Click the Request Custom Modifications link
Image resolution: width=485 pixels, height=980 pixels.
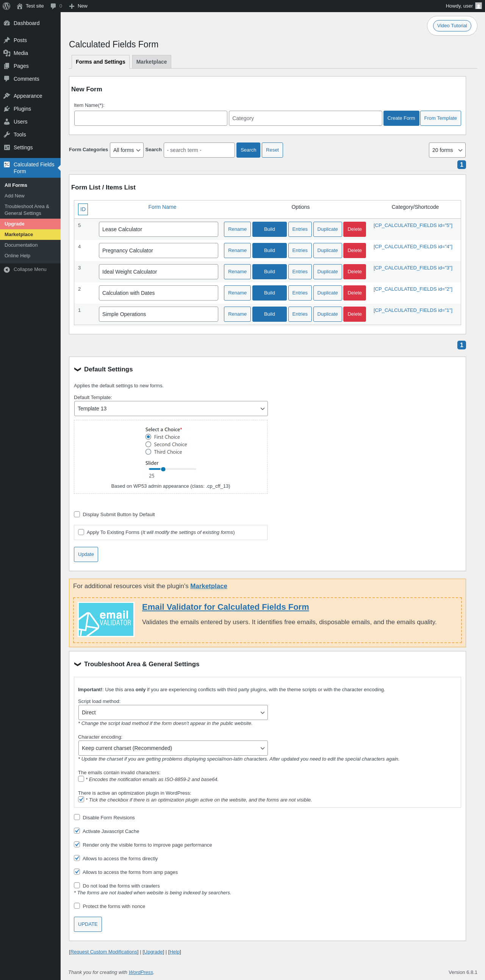[x=104, y=952]
